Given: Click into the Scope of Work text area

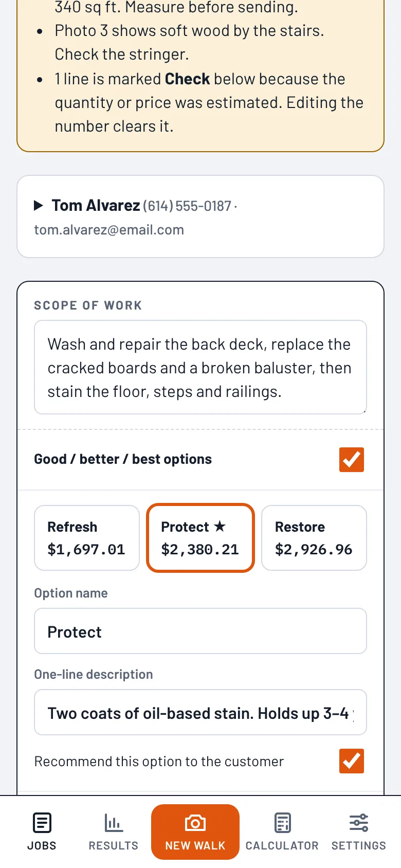Looking at the screenshot, I should pyautogui.click(x=200, y=367).
